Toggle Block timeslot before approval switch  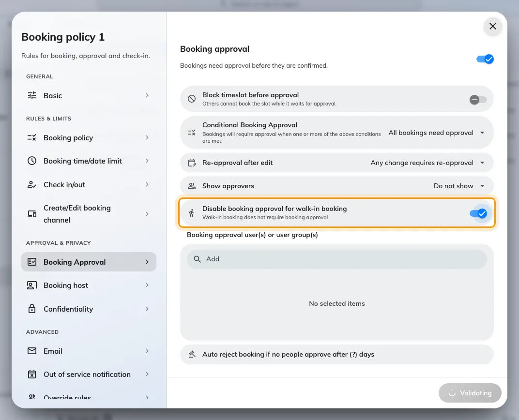point(478,100)
